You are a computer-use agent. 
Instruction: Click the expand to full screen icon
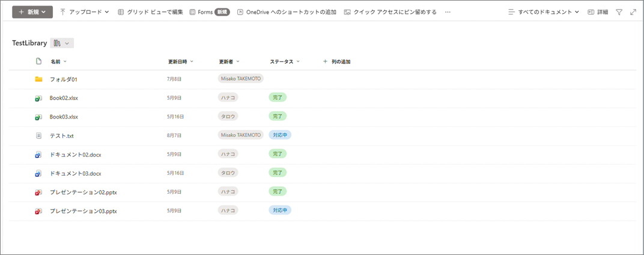click(x=633, y=12)
